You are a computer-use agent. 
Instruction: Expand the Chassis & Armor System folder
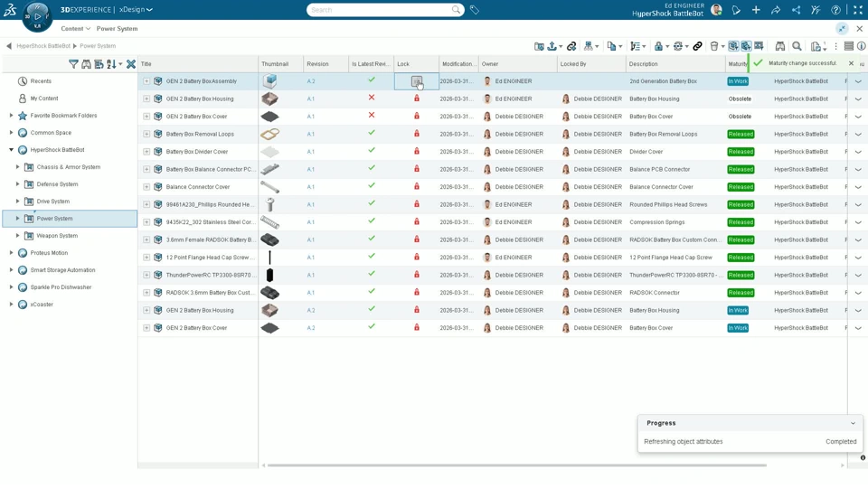tap(18, 167)
